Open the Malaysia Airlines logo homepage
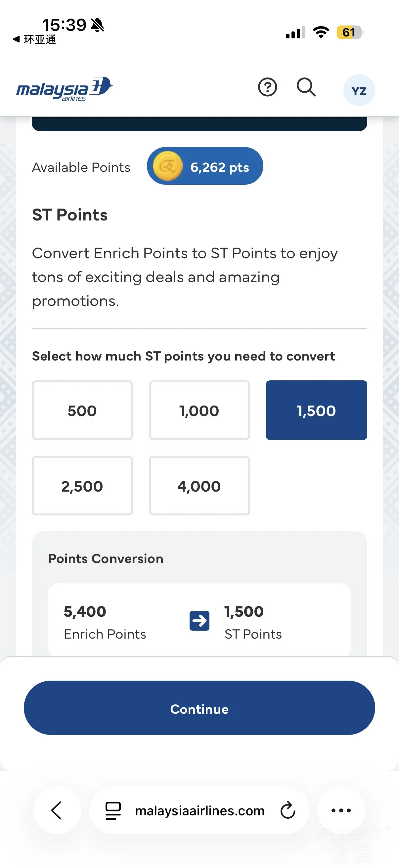The width and height of the screenshot is (399, 868). 64,89
